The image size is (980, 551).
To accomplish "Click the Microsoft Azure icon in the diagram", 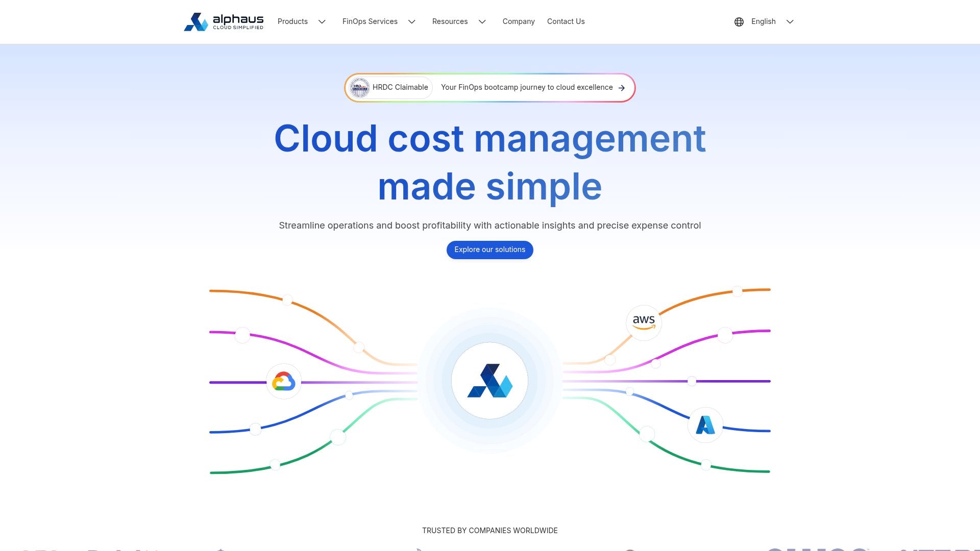I will [x=705, y=424].
